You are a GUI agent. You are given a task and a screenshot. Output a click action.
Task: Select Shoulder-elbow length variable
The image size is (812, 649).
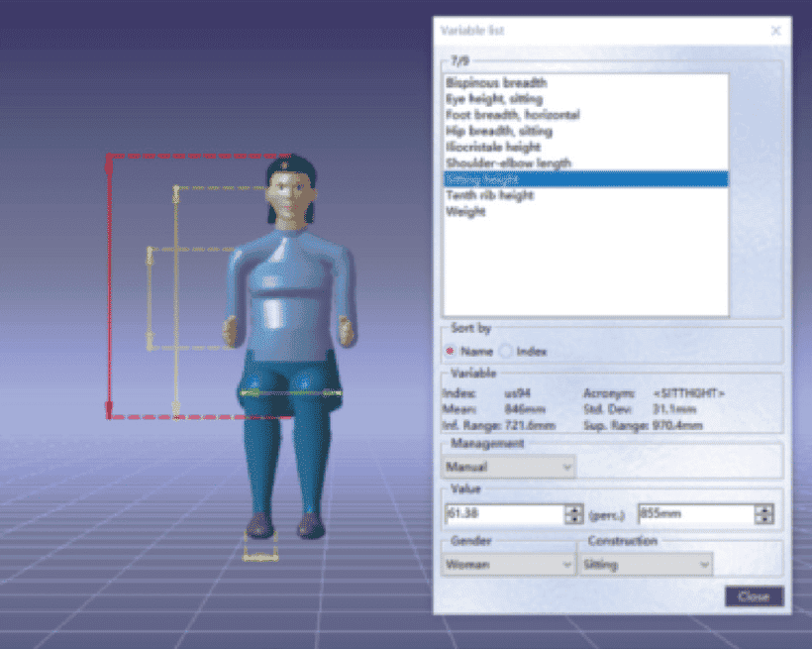click(x=508, y=162)
